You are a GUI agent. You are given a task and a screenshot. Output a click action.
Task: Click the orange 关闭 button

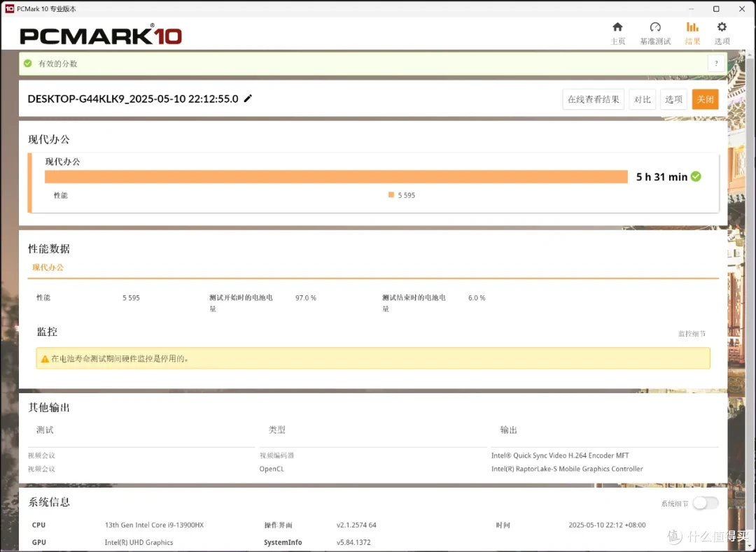point(705,99)
